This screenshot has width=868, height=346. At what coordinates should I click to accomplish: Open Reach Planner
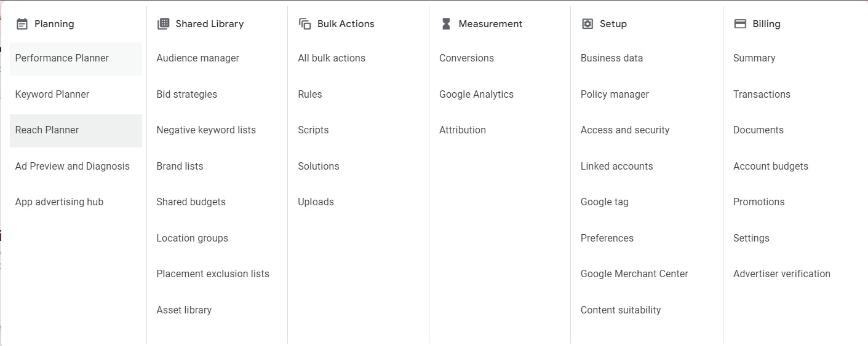pyautogui.click(x=76, y=130)
